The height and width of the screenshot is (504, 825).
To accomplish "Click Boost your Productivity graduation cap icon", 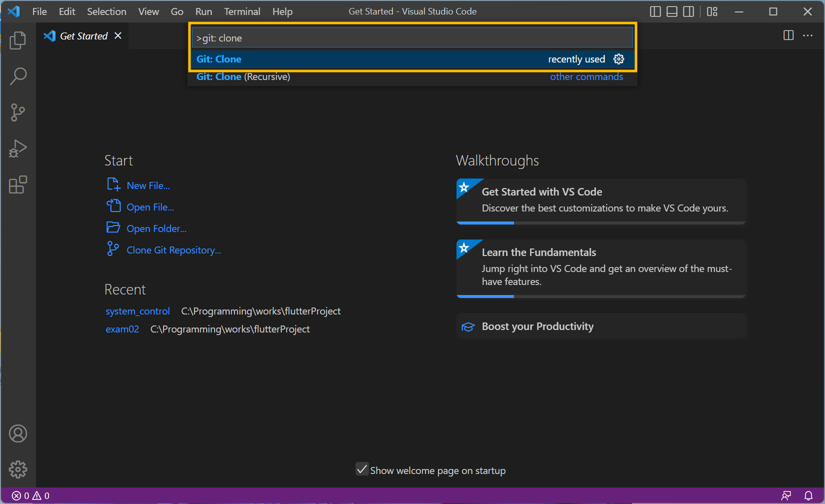I will [x=468, y=326].
